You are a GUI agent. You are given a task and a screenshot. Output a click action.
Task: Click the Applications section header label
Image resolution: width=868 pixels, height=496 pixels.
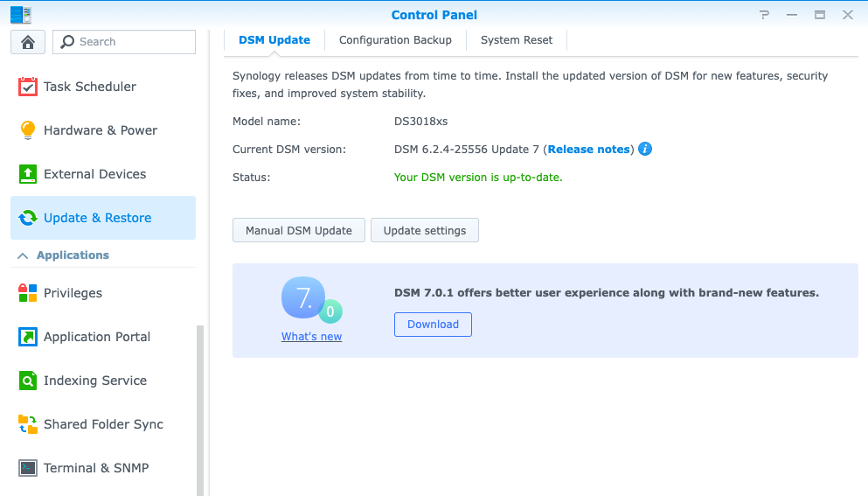[73, 255]
